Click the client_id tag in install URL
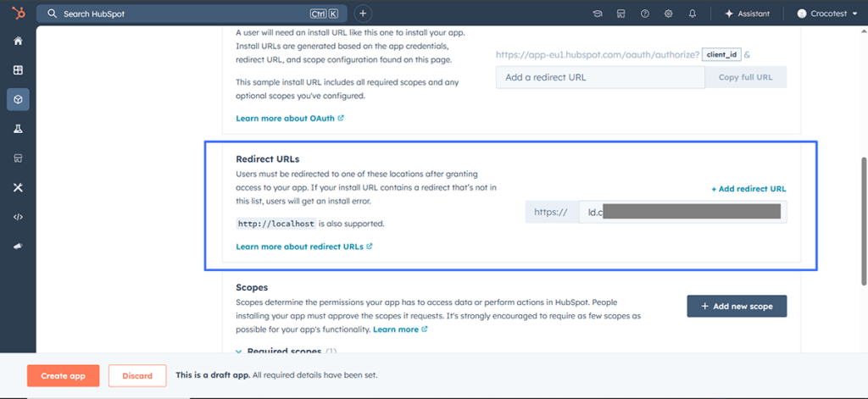Viewport: 868px width, 399px height. (721, 55)
